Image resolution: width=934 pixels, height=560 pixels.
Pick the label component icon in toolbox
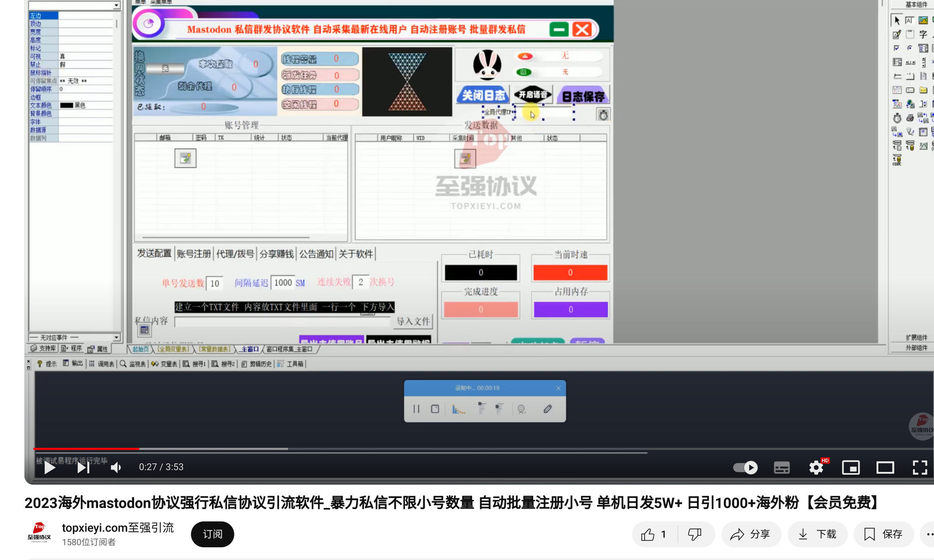coord(909,21)
